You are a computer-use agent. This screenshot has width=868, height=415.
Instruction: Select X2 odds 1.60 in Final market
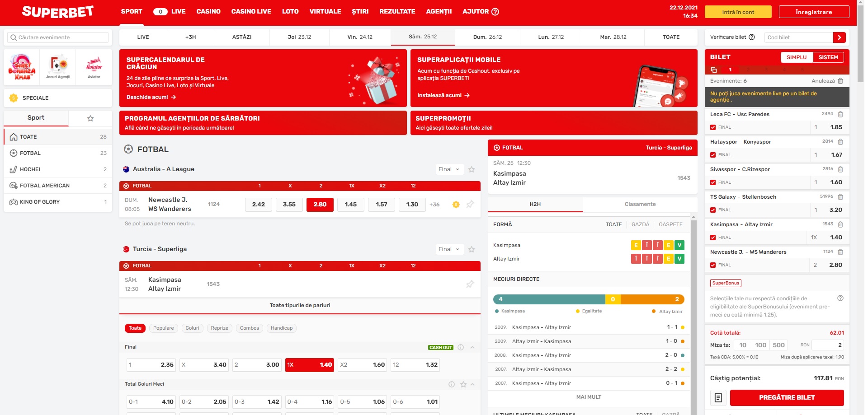(363, 365)
